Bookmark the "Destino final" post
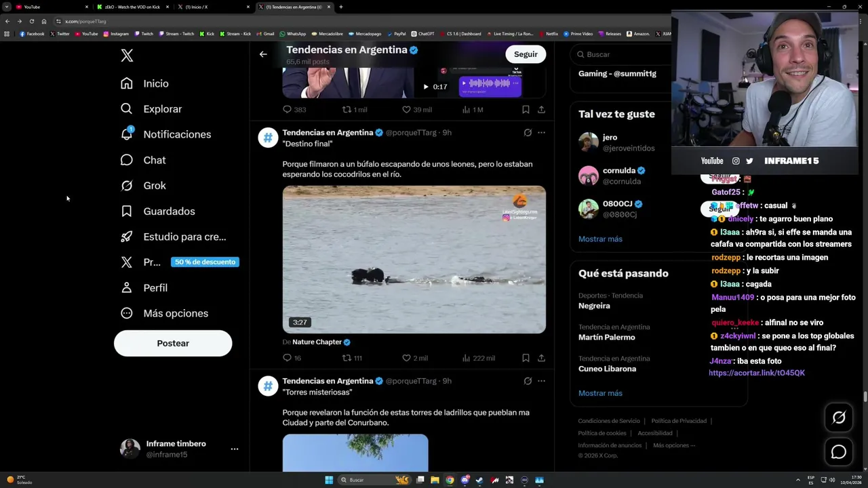 [526, 358]
